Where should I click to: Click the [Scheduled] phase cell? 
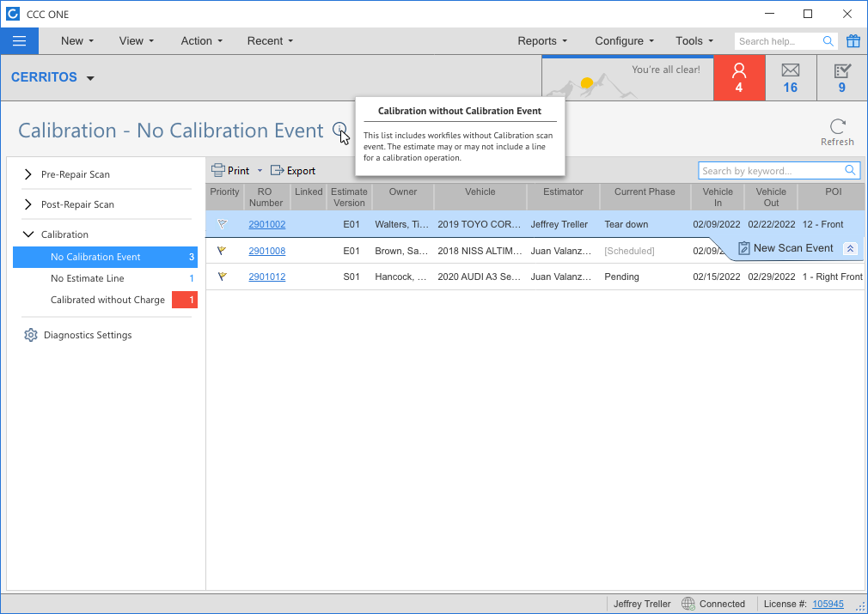pyautogui.click(x=629, y=251)
